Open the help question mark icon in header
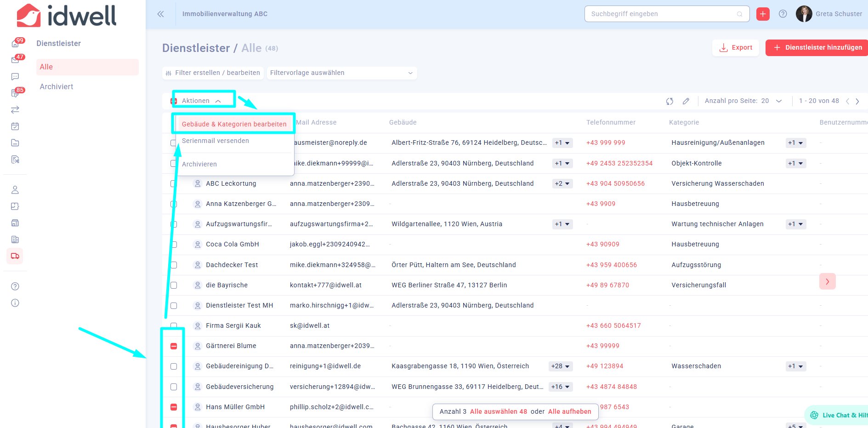This screenshot has height=428, width=868. tap(783, 14)
